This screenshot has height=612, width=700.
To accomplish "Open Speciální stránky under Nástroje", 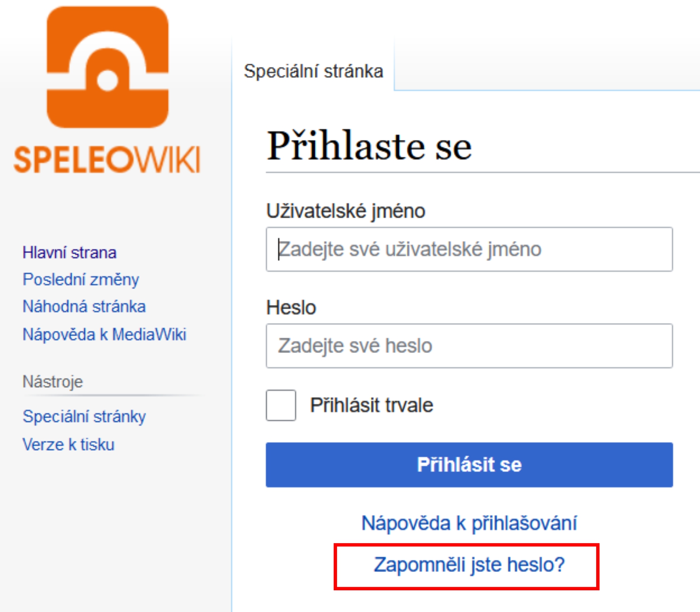I will tap(84, 417).
